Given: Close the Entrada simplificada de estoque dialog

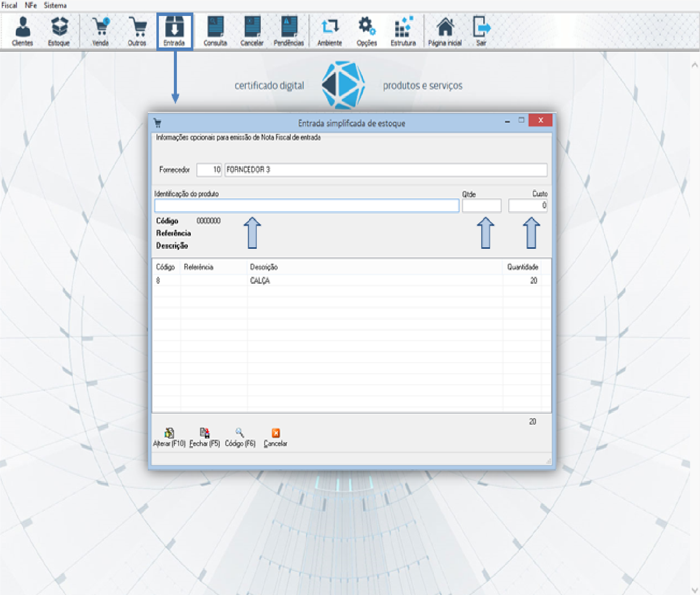Looking at the screenshot, I should [x=540, y=120].
